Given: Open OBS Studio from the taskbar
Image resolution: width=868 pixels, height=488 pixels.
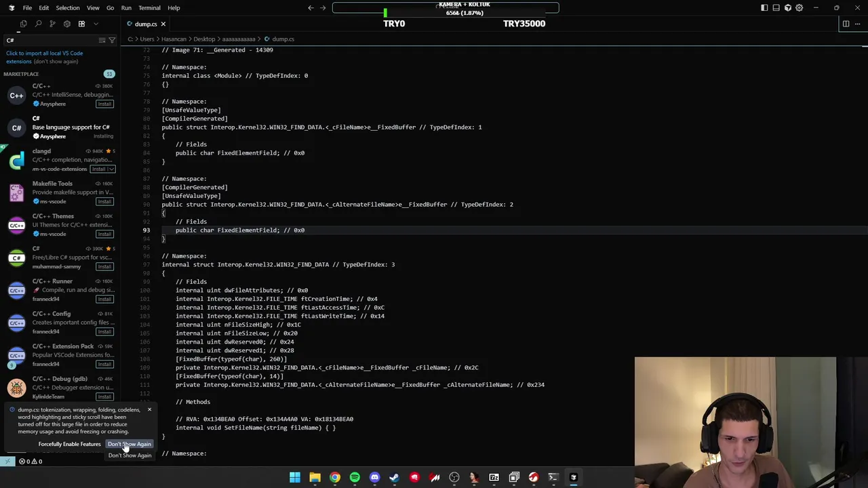Looking at the screenshot, I should pyautogui.click(x=454, y=477).
